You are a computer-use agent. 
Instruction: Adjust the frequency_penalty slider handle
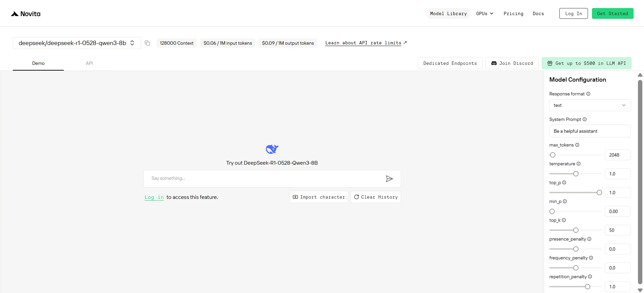[x=576, y=268]
